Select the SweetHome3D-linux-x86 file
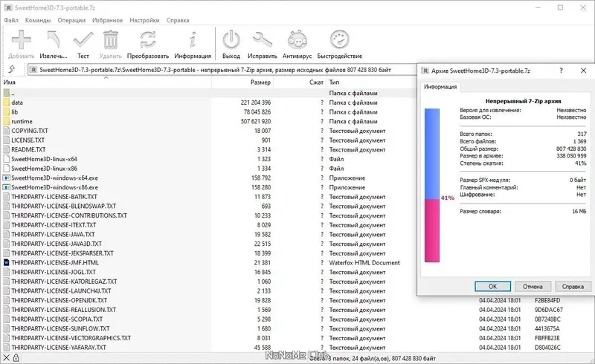595x364 pixels. tap(44, 169)
